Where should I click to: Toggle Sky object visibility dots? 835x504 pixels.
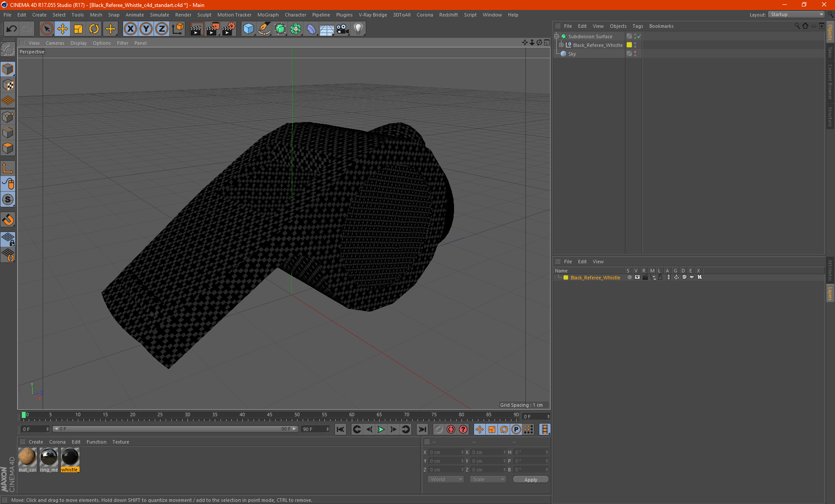(635, 53)
